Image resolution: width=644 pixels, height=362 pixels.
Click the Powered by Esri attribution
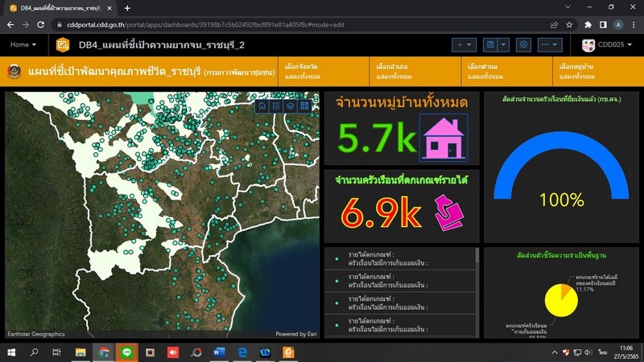(x=296, y=334)
